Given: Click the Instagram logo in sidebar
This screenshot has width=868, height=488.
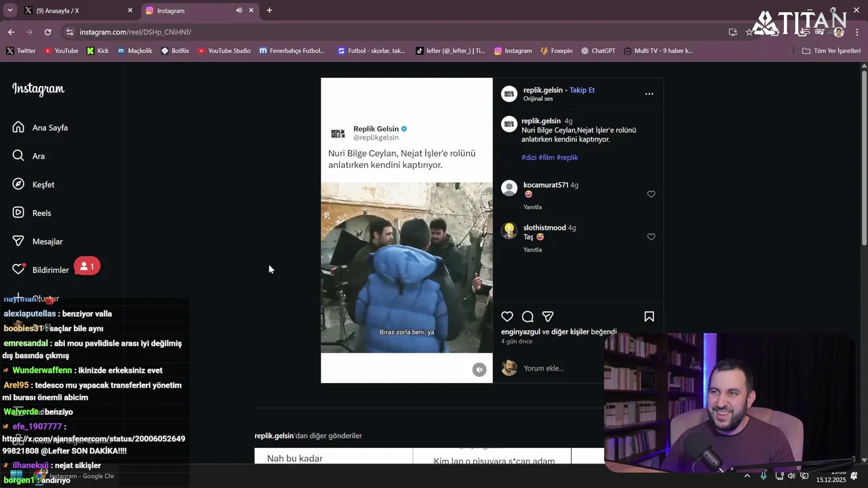Looking at the screenshot, I should [x=38, y=89].
